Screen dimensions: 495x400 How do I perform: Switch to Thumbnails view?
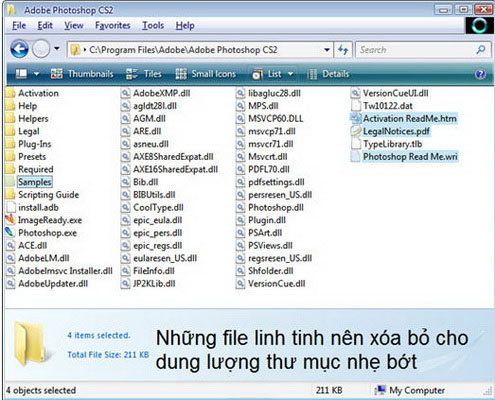pyautogui.click(x=82, y=74)
